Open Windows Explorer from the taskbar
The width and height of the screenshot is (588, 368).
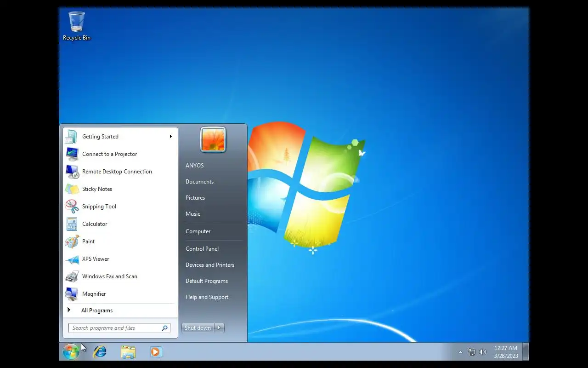pyautogui.click(x=128, y=352)
